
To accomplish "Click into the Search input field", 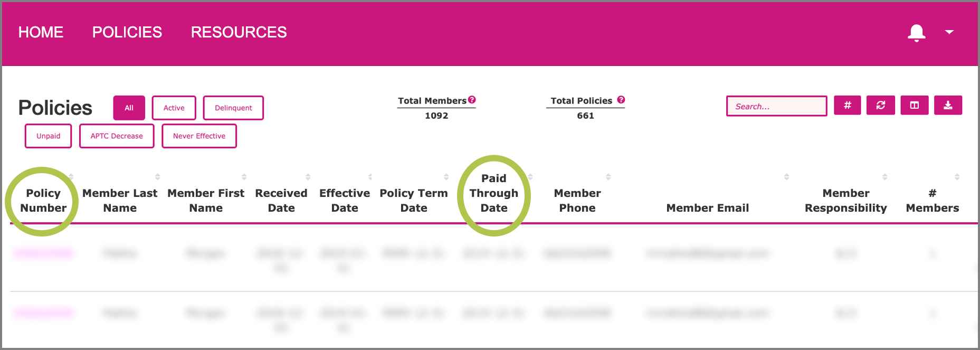I will 776,106.
